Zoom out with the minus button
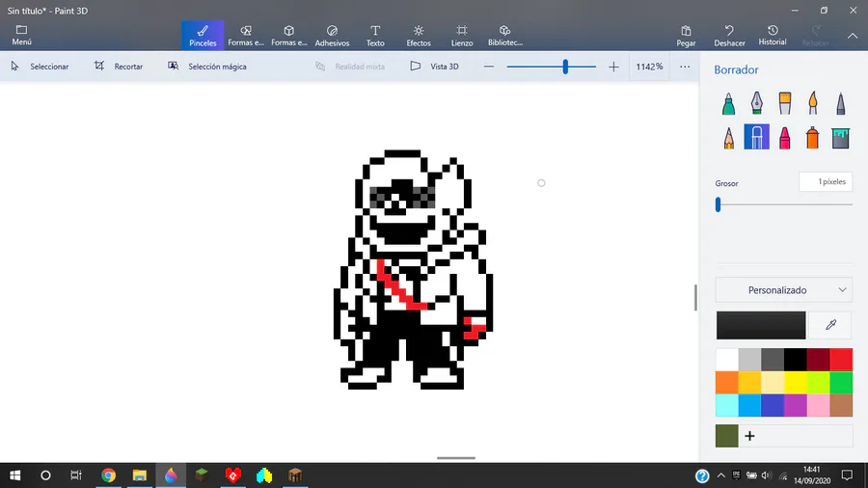 point(489,67)
